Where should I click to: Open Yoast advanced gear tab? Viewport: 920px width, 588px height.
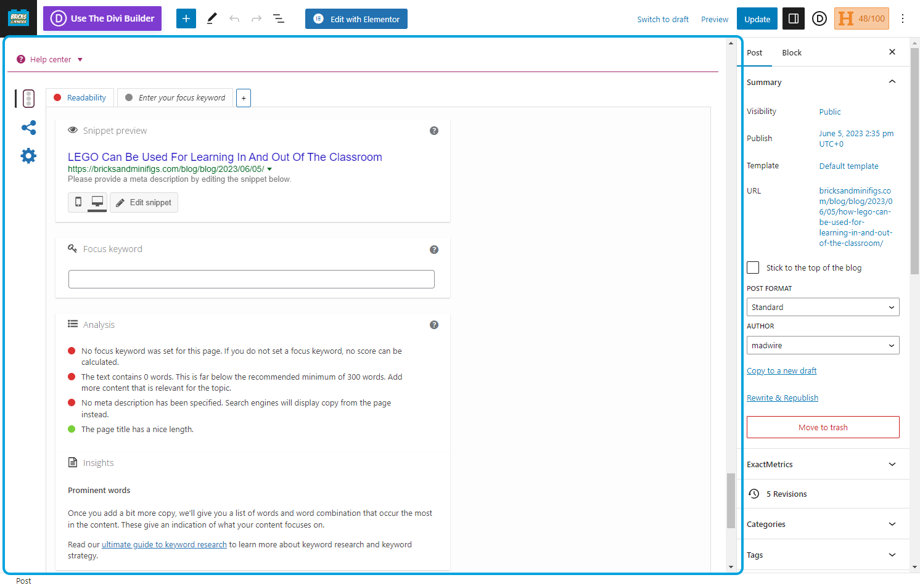(x=28, y=155)
